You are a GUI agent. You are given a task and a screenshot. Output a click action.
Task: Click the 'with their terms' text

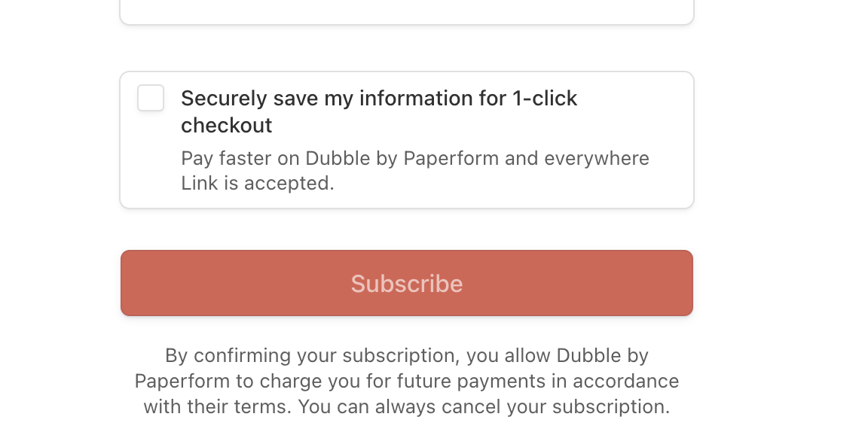[x=217, y=407]
